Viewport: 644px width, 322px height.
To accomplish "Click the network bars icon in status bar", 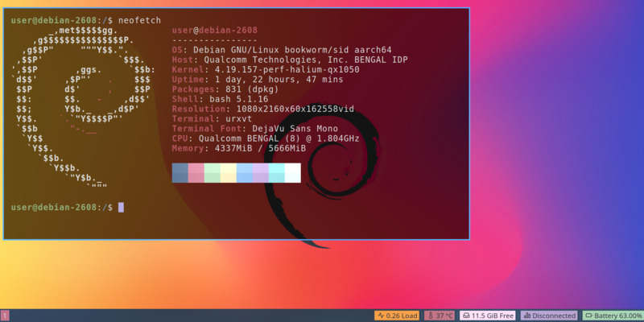I will [527, 316].
